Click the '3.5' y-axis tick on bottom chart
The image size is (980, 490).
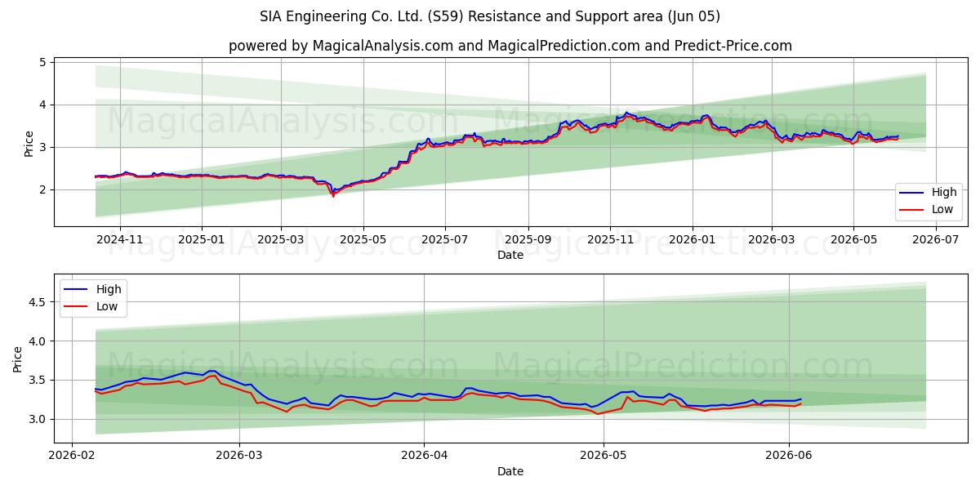pos(39,381)
